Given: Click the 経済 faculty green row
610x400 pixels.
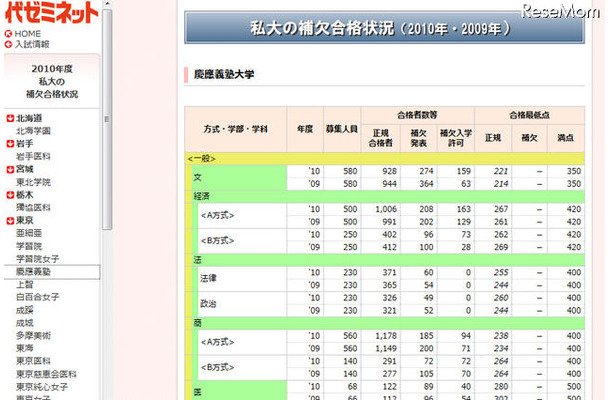Looking at the screenshot, I should 388,196.
